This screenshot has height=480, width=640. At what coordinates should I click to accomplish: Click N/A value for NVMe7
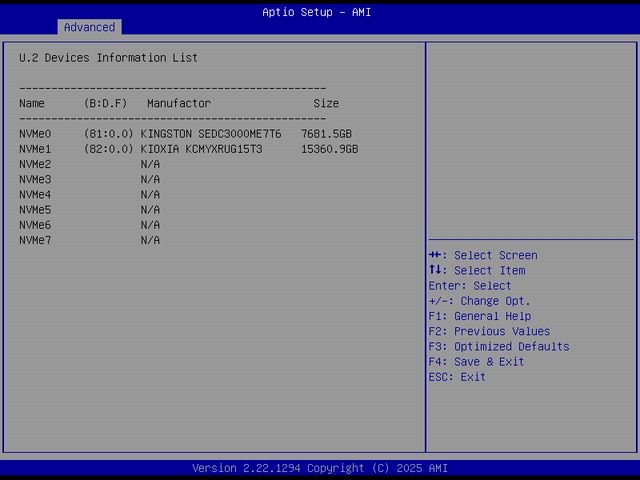pyautogui.click(x=150, y=240)
